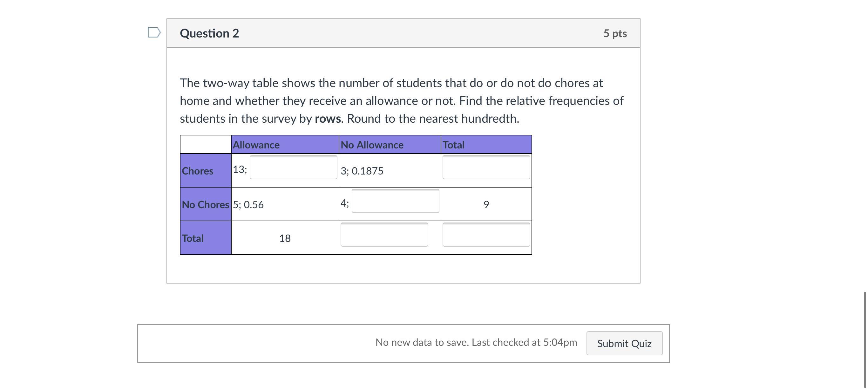The image size is (868, 390).
Task: Click the No Chores row header
Action: [x=205, y=205]
